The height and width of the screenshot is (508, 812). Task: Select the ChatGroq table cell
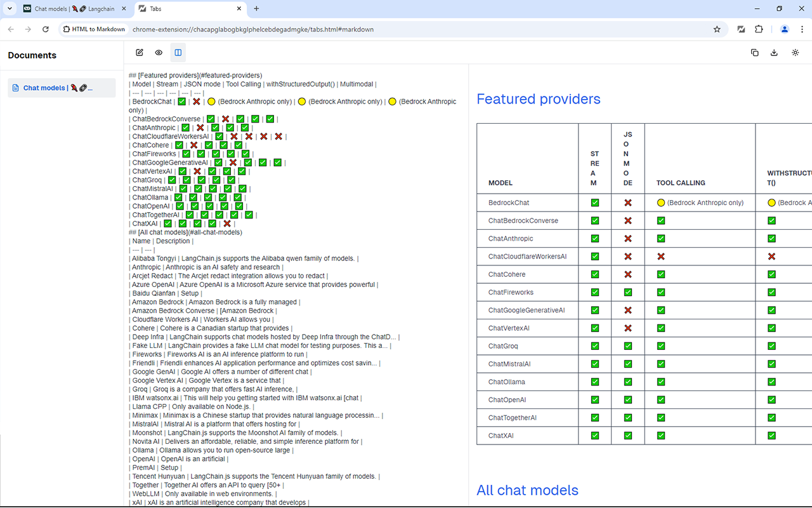pos(528,346)
